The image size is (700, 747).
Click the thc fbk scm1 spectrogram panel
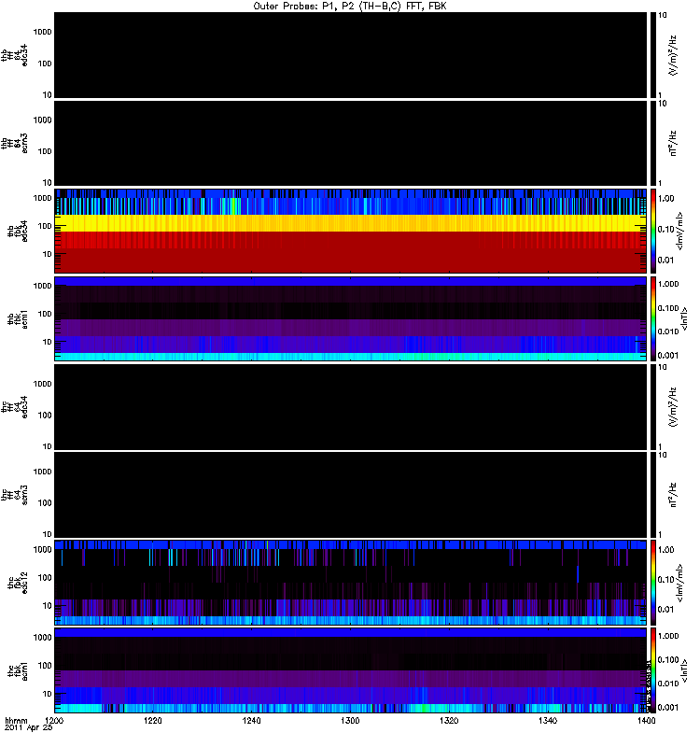point(350,670)
